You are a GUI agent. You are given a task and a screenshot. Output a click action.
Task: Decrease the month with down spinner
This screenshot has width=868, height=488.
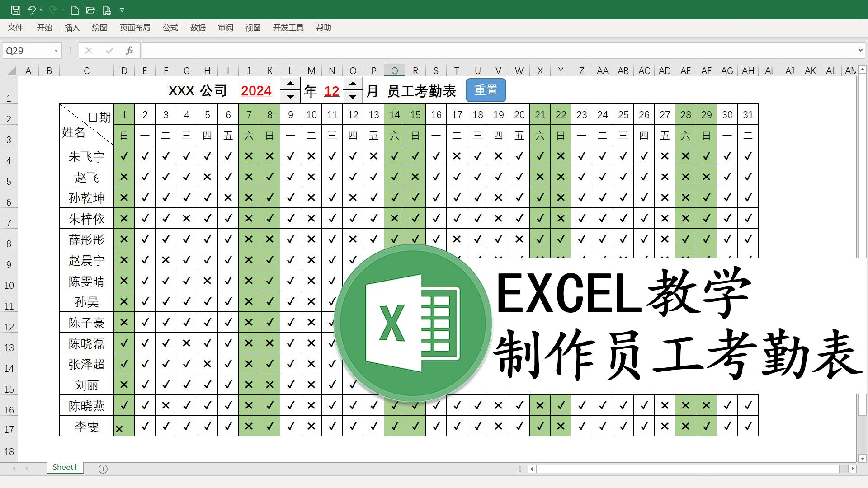click(353, 97)
